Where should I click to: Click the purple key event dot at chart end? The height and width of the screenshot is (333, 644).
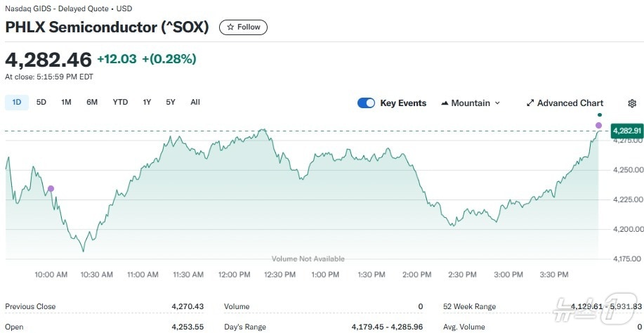(x=598, y=125)
